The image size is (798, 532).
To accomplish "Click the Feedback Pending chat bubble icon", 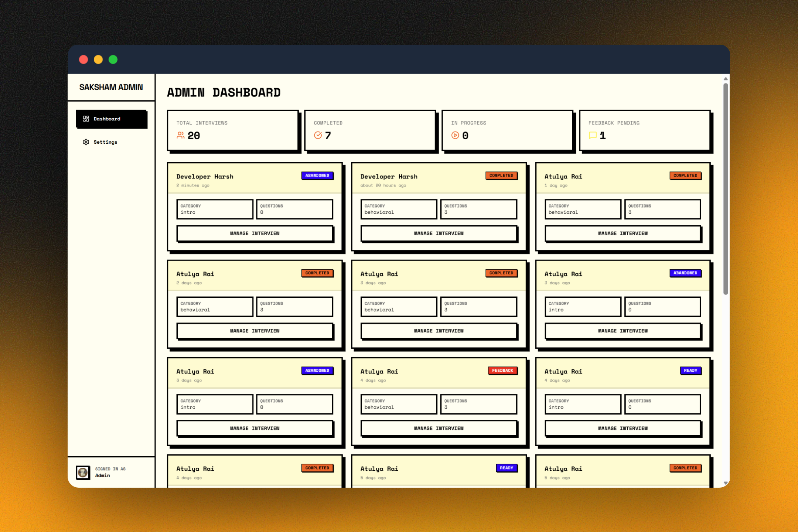I will pos(593,135).
